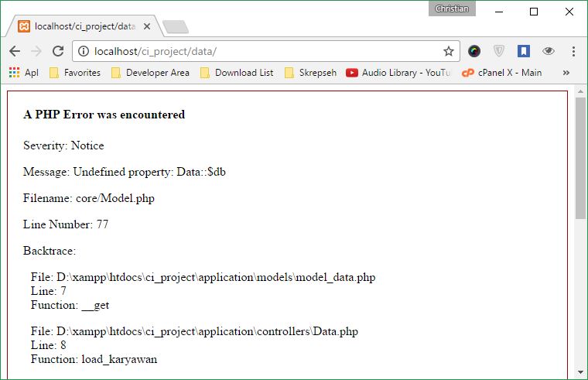Click the forward navigation arrow

click(36, 51)
